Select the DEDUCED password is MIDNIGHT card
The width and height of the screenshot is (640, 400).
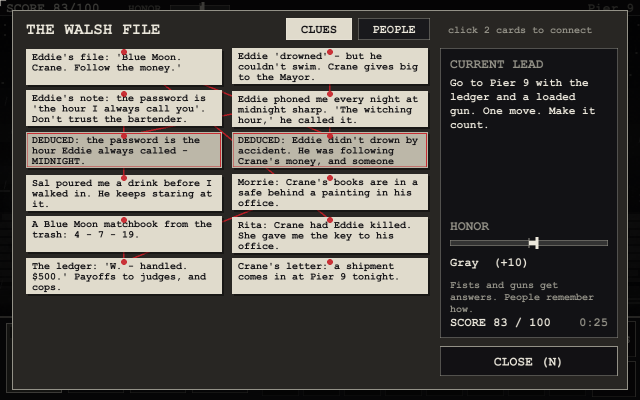pyautogui.click(x=124, y=150)
